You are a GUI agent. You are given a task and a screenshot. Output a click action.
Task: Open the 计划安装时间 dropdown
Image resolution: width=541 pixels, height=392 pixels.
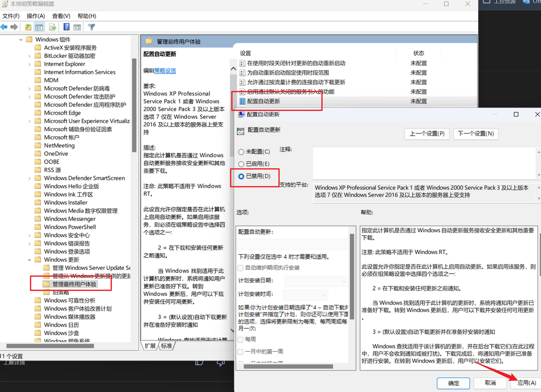(x=306, y=295)
